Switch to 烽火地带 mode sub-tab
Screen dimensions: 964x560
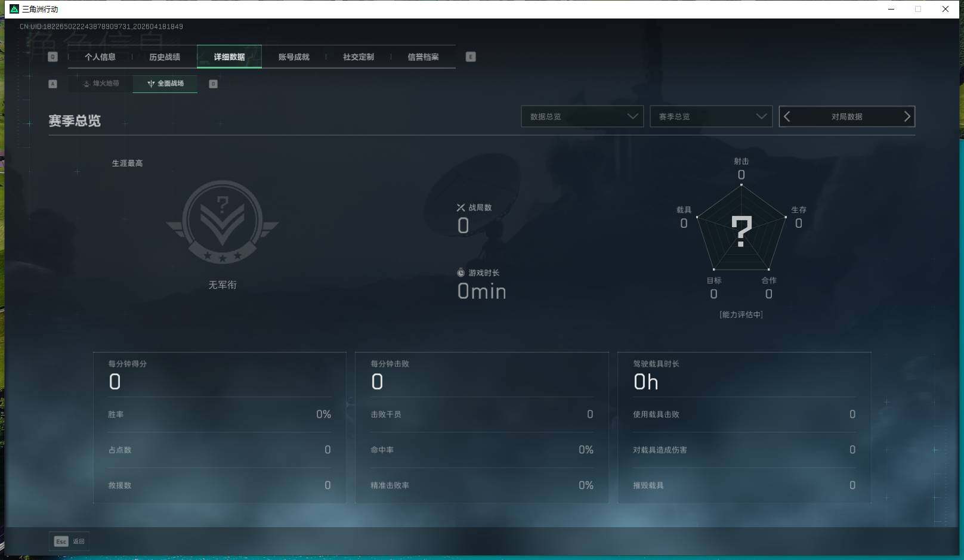(101, 83)
